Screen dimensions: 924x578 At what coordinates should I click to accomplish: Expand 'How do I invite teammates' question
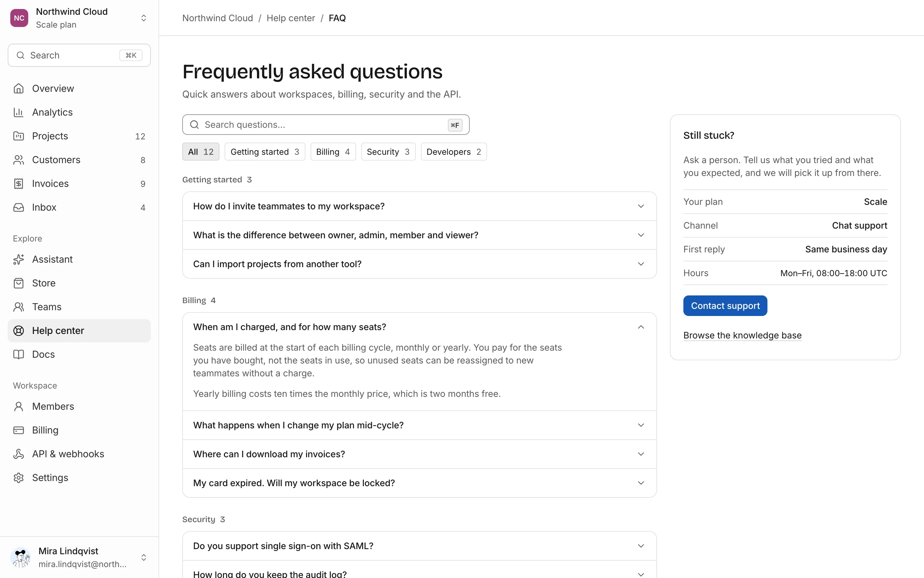419,206
